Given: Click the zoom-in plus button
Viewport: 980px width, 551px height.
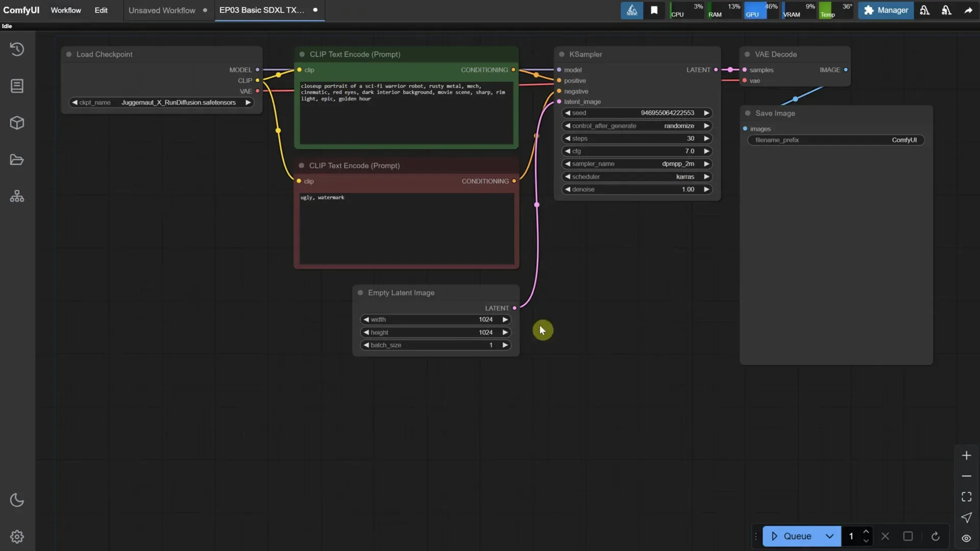Looking at the screenshot, I should pos(966,455).
